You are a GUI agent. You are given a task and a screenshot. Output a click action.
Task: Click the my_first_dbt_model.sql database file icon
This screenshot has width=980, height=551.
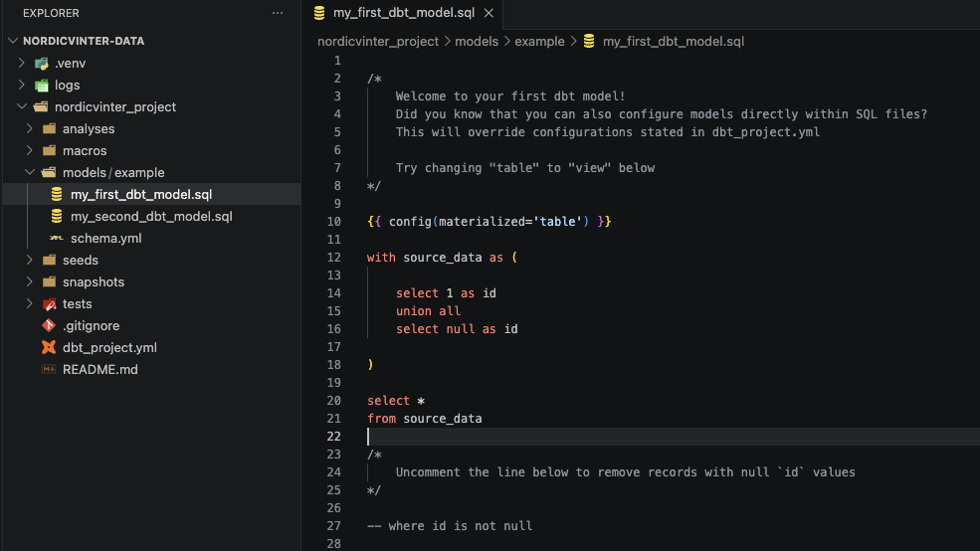pos(57,194)
